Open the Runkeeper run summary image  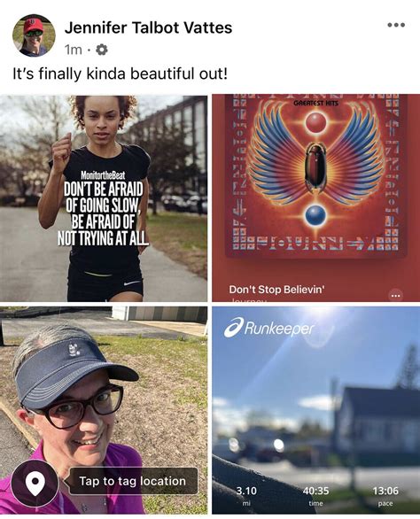tap(316, 410)
